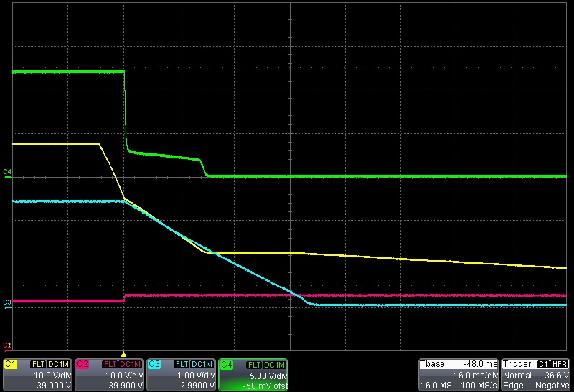The height and width of the screenshot is (392, 574).
Task: Select the highlighted green C4 channel descriptor
Action: tap(253, 374)
